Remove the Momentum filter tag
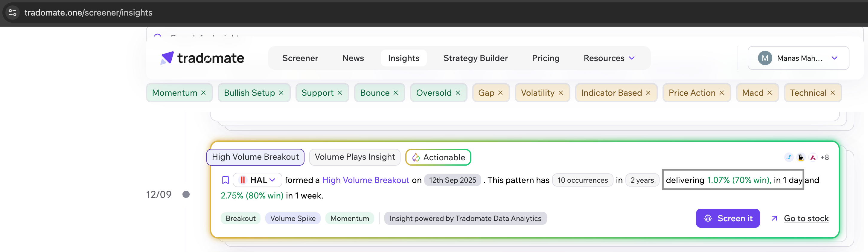This screenshot has height=252, width=868. (203, 93)
